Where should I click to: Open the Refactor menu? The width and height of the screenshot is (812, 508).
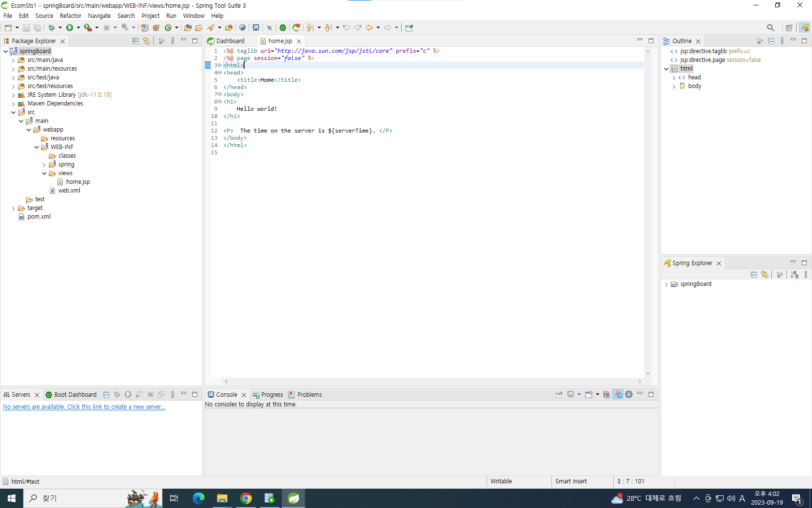pyautogui.click(x=71, y=16)
